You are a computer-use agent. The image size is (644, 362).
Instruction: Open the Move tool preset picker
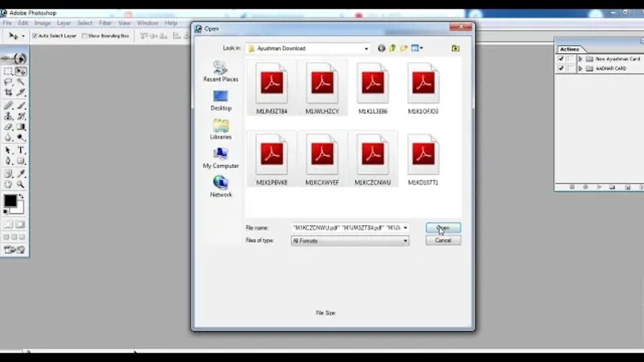click(x=23, y=36)
